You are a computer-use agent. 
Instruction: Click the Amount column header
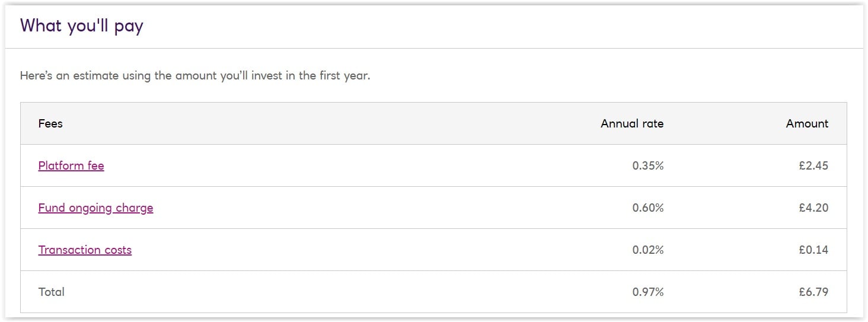pyautogui.click(x=807, y=123)
